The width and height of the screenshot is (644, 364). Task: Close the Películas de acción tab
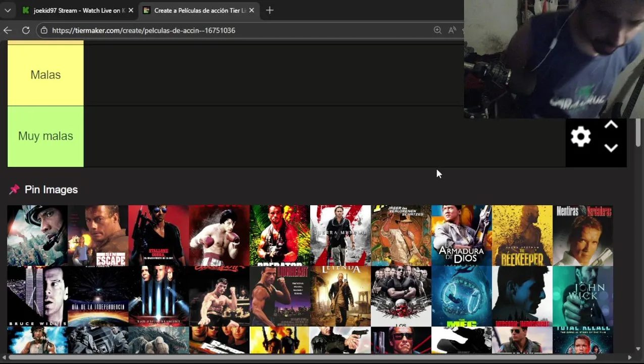[x=252, y=10]
